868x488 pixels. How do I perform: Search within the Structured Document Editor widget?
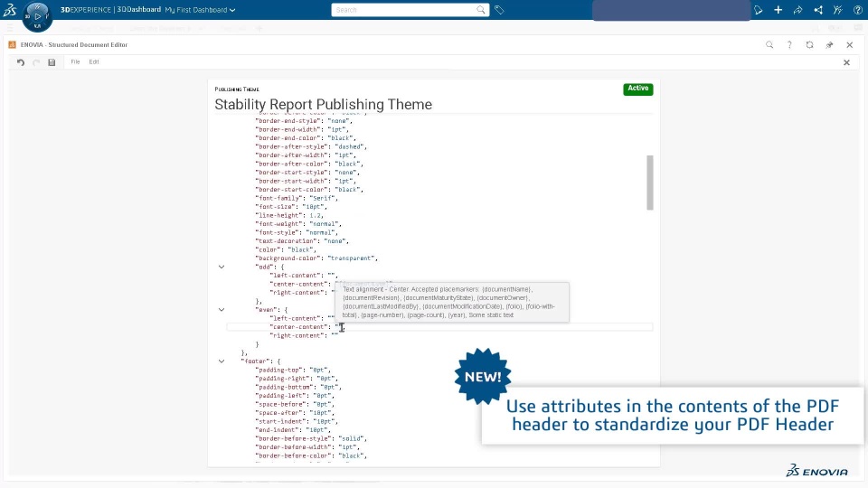point(769,45)
